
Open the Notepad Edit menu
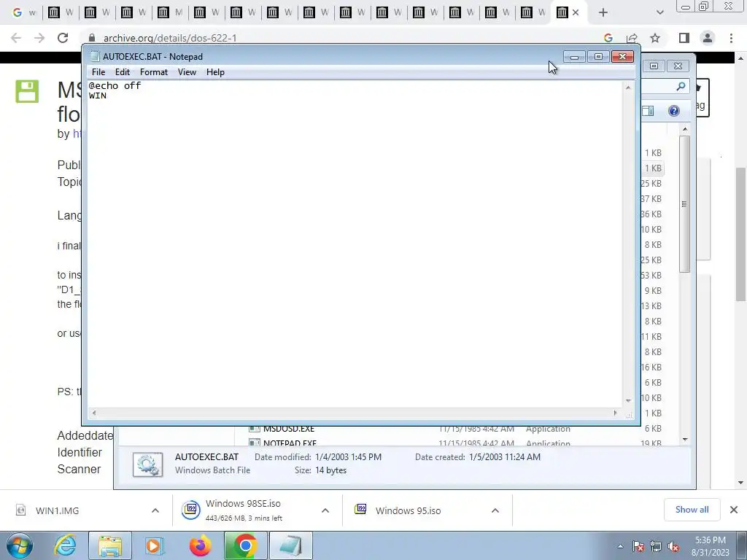point(123,72)
